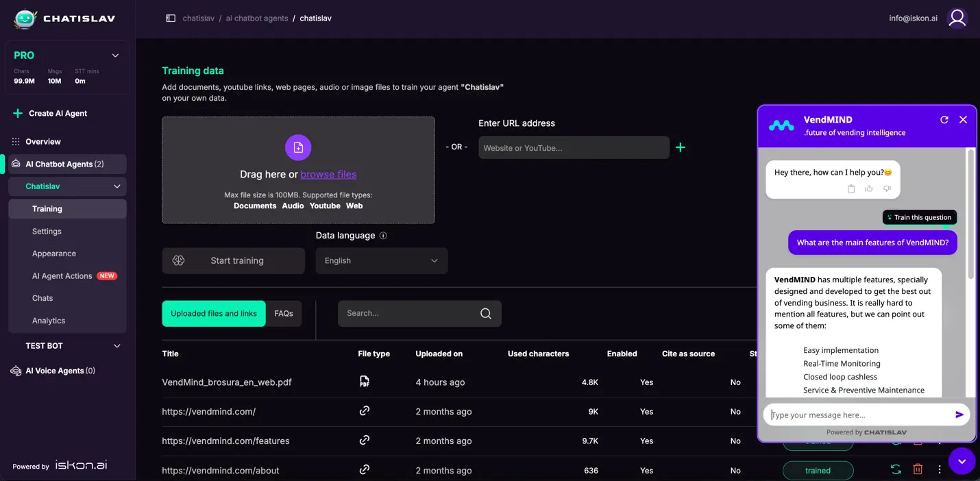This screenshot has height=481, width=980.
Task: Click PDF icon of VendMind_brosura_en_web.pdf
Action: [365, 382]
